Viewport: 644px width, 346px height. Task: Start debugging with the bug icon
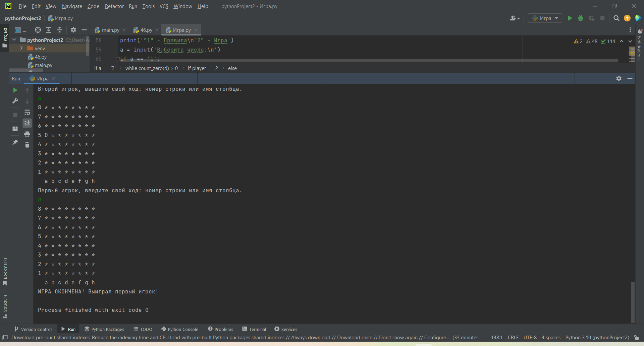[x=581, y=18]
